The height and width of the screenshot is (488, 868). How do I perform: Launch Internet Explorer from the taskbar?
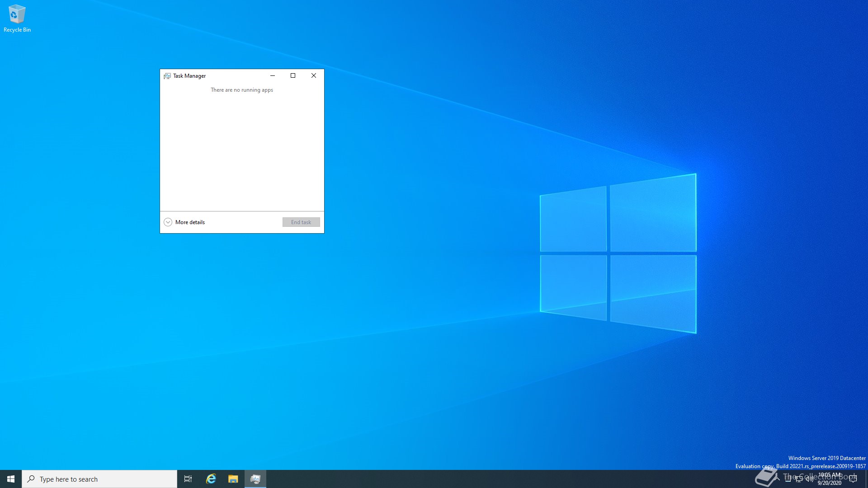point(211,479)
